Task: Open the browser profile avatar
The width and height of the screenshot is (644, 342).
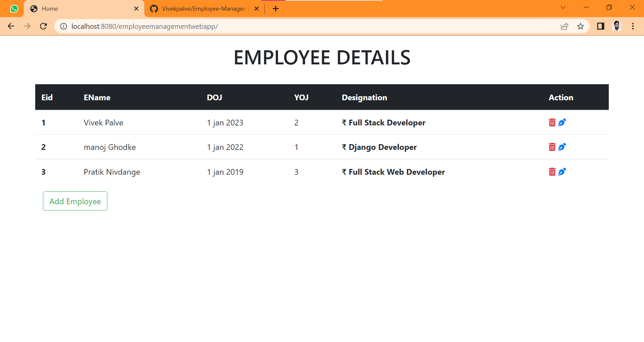Action: pos(617,26)
